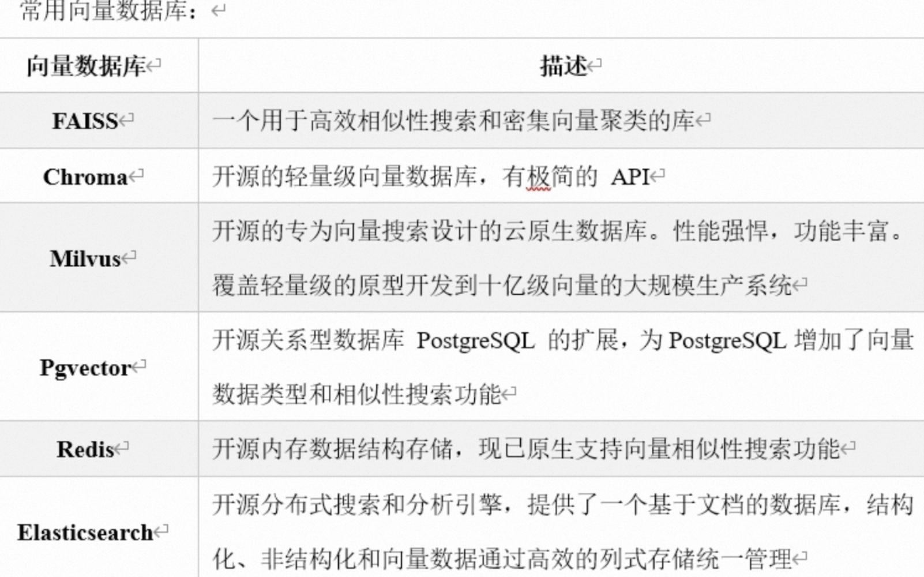This screenshot has width=924, height=577.
Task: Click the Chroma table cell
Action: point(99,176)
